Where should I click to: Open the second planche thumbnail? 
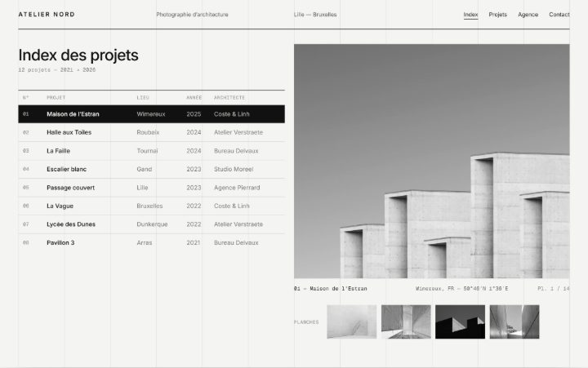(406, 321)
